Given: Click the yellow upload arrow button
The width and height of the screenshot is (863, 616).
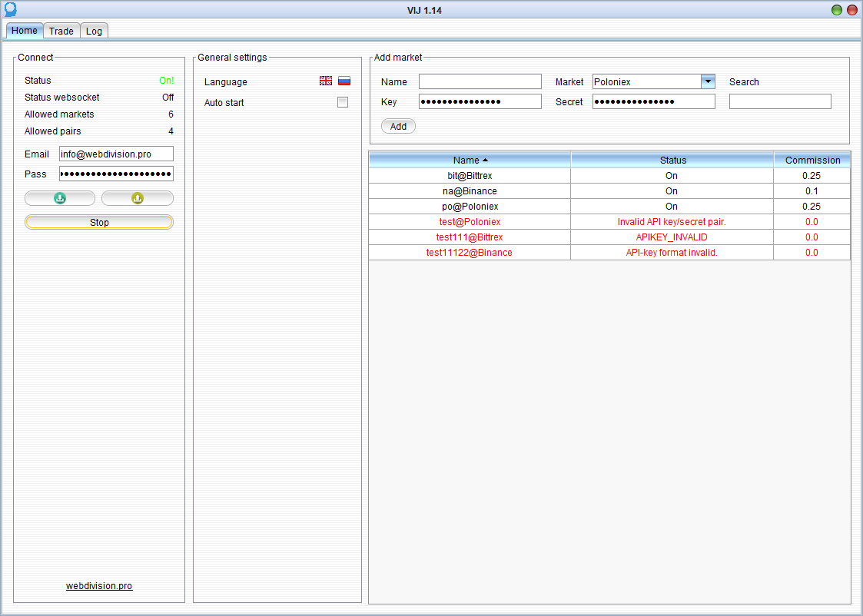Looking at the screenshot, I should (x=138, y=198).
